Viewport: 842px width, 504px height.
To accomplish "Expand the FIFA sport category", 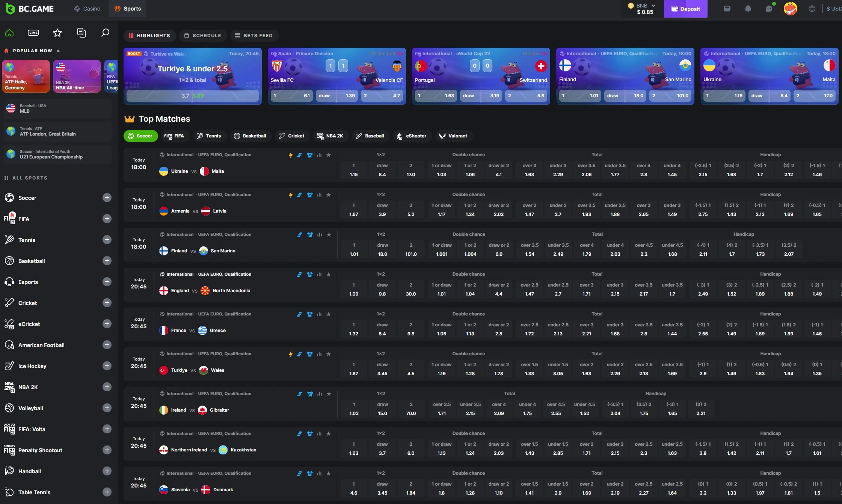I will (107, 219).
